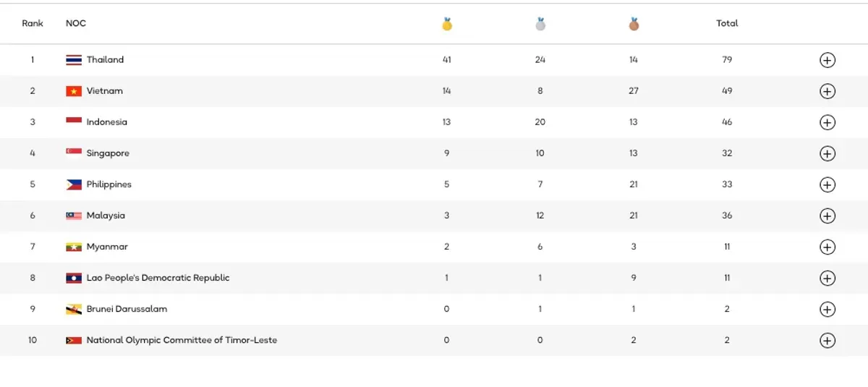Click the Malaysia flag icon
Viewport: 868px width, 387px height.
point(74,216)
